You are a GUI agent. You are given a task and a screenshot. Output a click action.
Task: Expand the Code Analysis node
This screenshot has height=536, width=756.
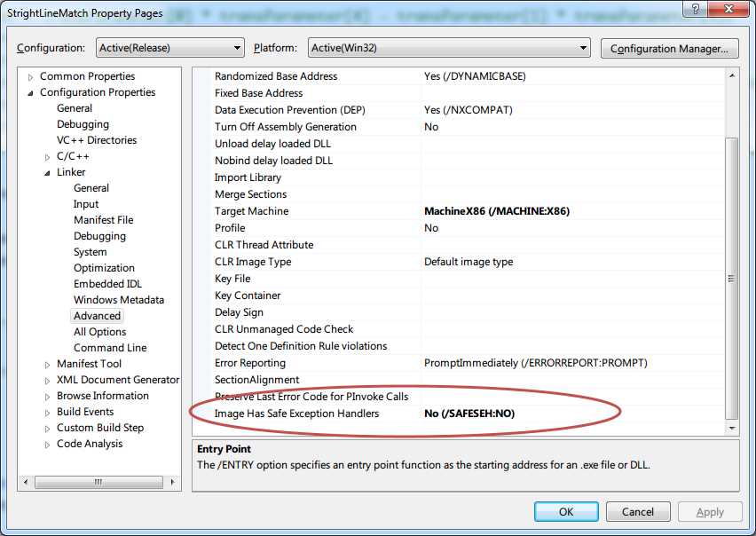point(47,445)
